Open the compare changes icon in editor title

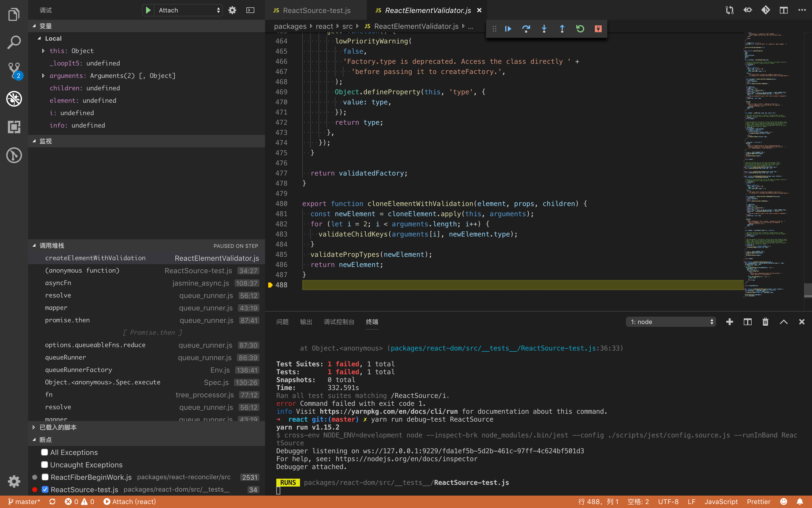[x=729, y=10]
